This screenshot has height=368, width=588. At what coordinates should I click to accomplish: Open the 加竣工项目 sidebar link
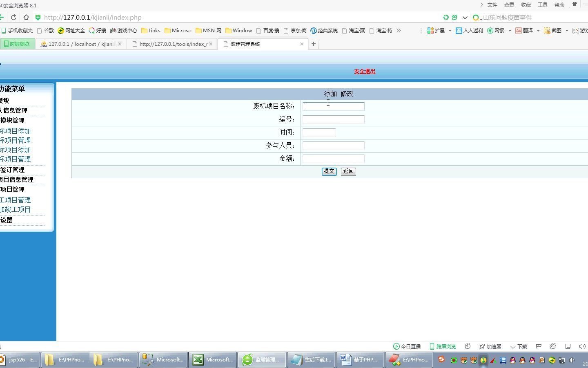(x=15, y=209)
